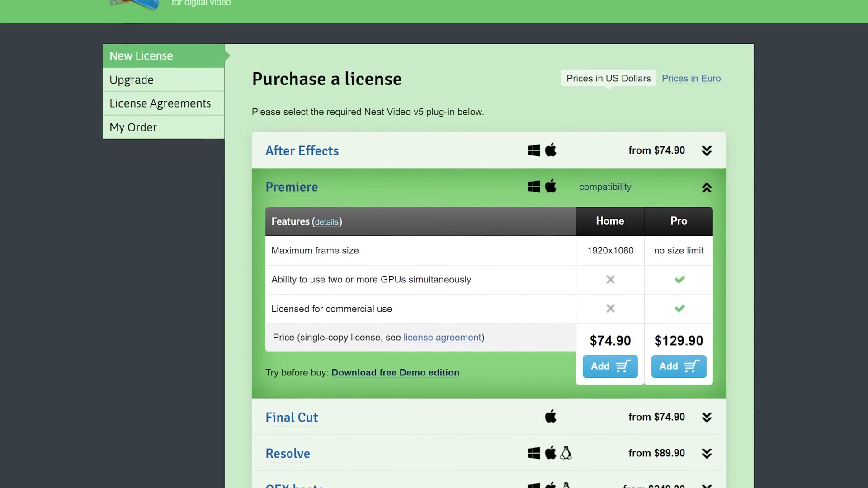Screen dimensions: 868x488
Task: Click the $129.90 Pro price
Action: (679, 341)
